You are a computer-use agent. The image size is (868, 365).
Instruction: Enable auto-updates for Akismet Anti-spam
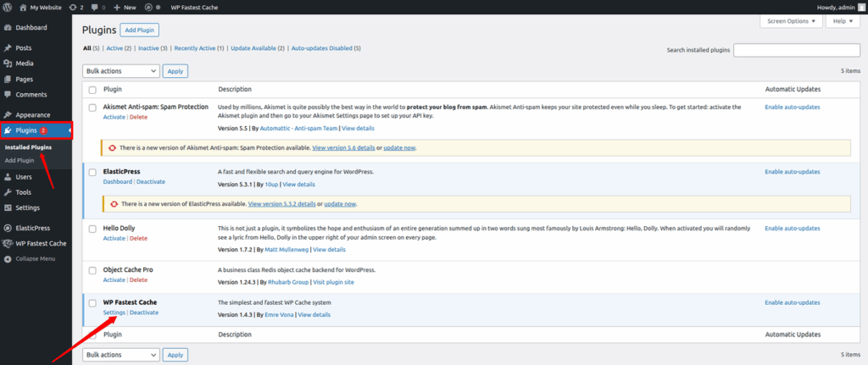793,108
